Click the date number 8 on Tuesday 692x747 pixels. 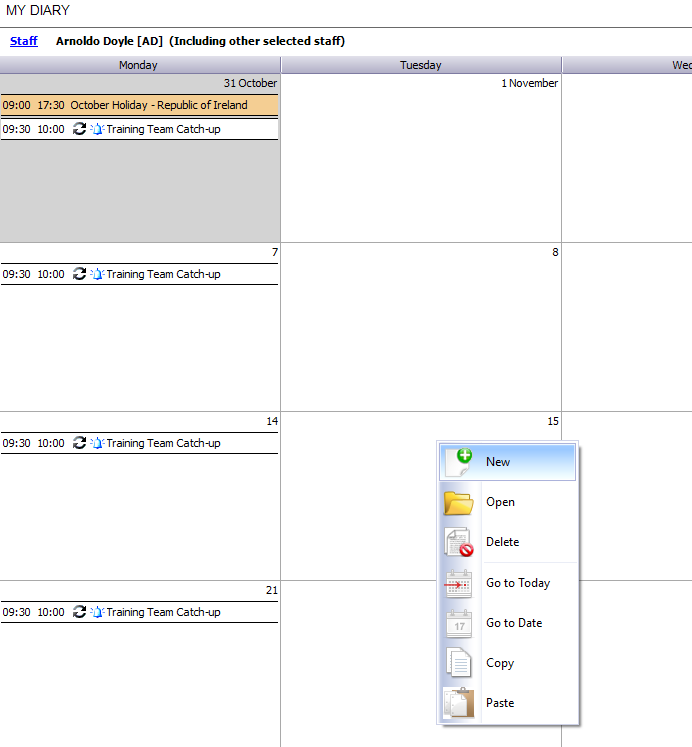(x=555, y=252)
